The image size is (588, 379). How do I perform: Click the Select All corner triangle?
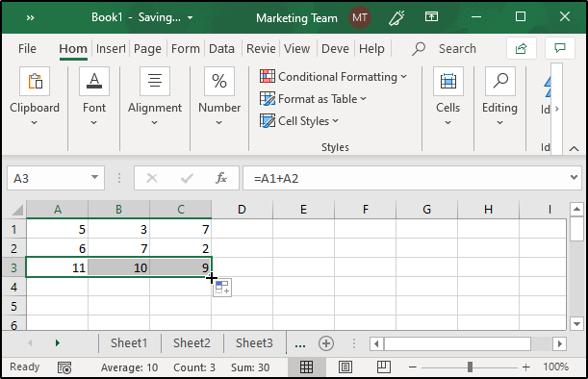pos(17,210)
